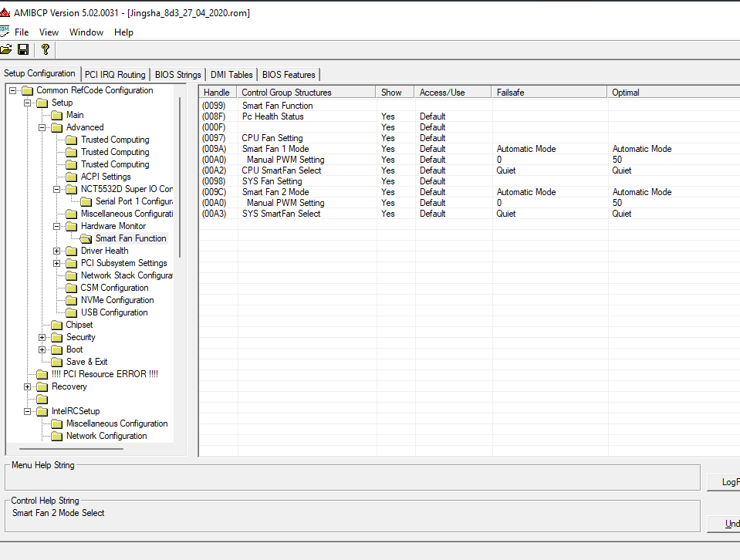Open the Help menu

(x=123, y=32)
